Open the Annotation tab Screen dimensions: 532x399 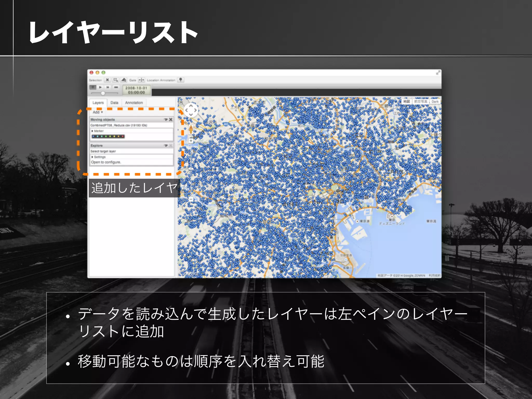[x=134, y=103]
